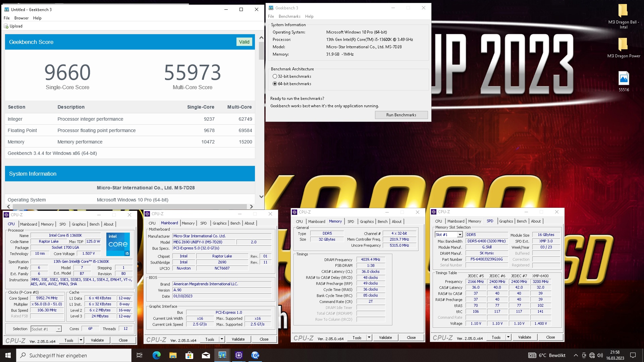644x362 pixels.
Task: Open Mail app from taskbar
Action: (206, 355)
